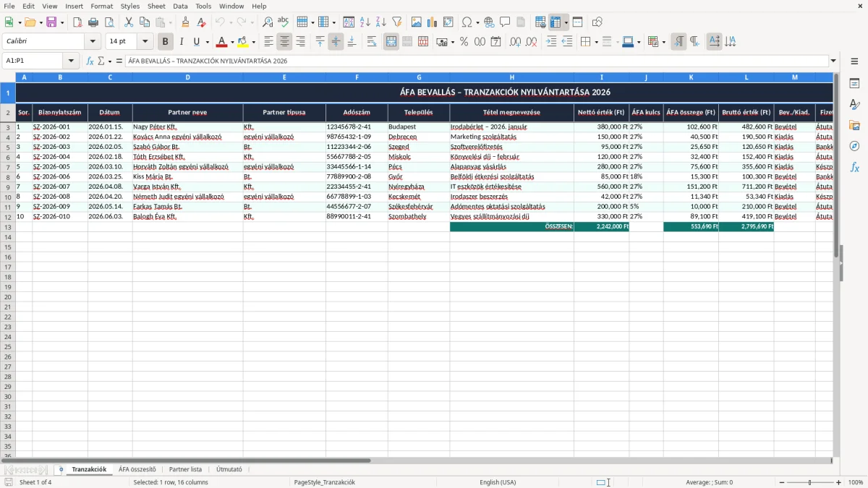Zoom in with the plus button
The width and height of the screenshot is (868, 488).
839,482
